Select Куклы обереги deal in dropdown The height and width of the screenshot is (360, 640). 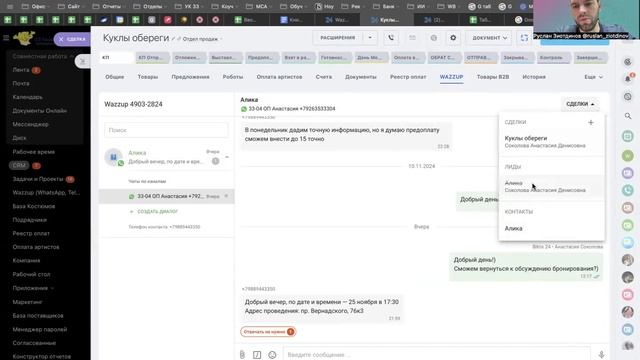(551, 142)
